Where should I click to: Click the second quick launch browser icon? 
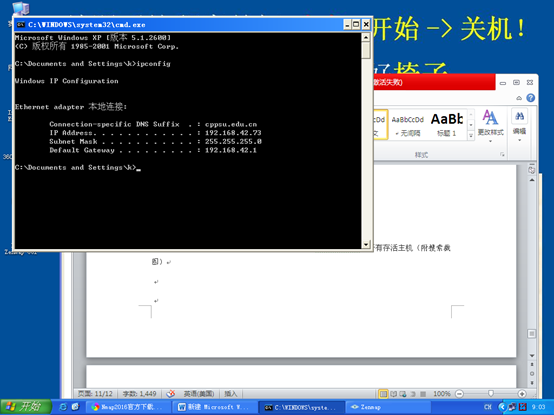[x=75, y=407]
